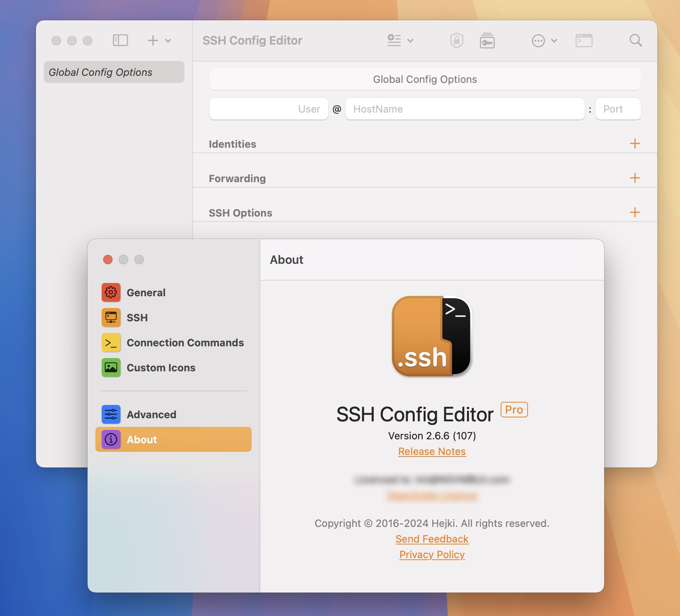Screen dimensions: 680x616
Task: Click the plus add host icon in toolbar
Action: pos(153,40)
